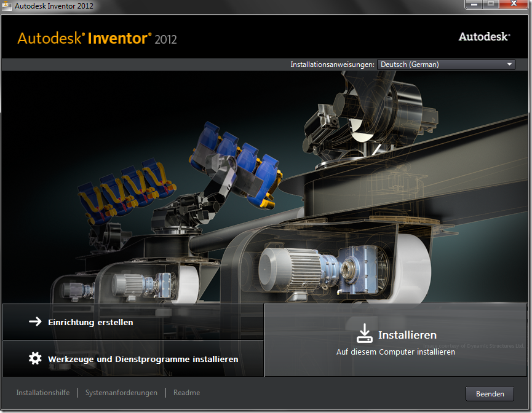
Task: Click the download icon next to Installieren
Action: (364, 333)
